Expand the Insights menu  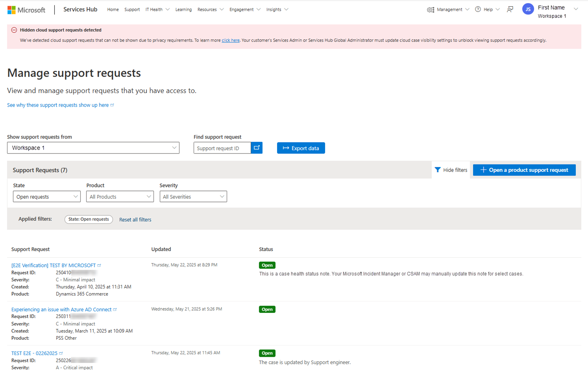click(277, 9)
